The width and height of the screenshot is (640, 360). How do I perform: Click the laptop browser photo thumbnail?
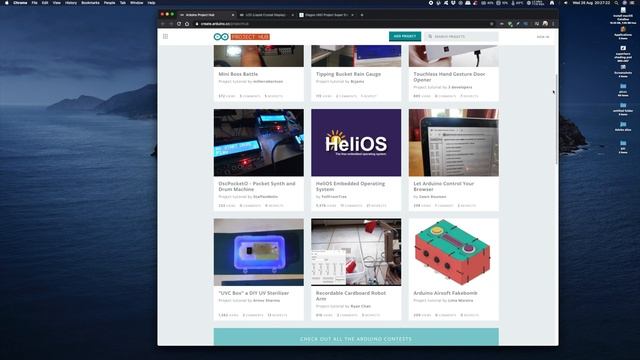(x=453, y=142)
